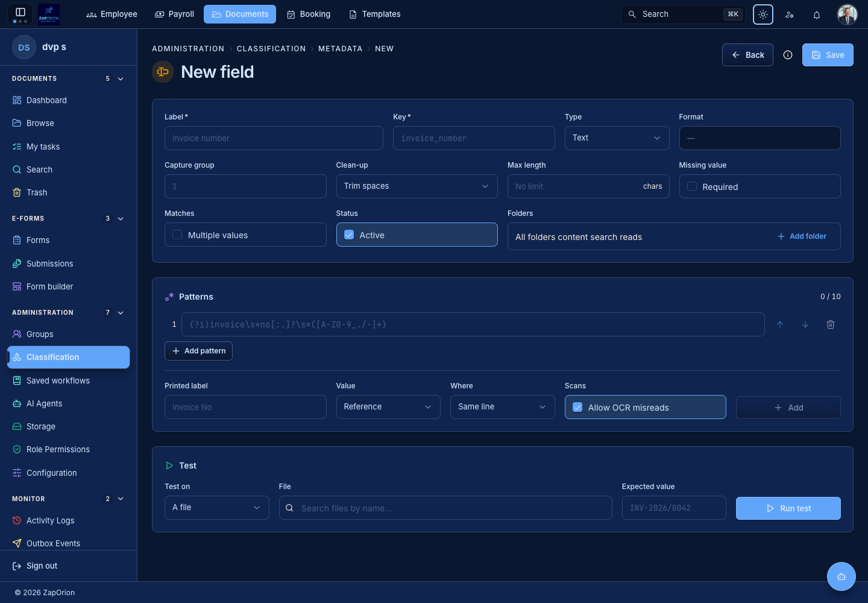The image size is (868, 603).
Task: Click the pattern 1 regex field
Action: click(473, 324)
